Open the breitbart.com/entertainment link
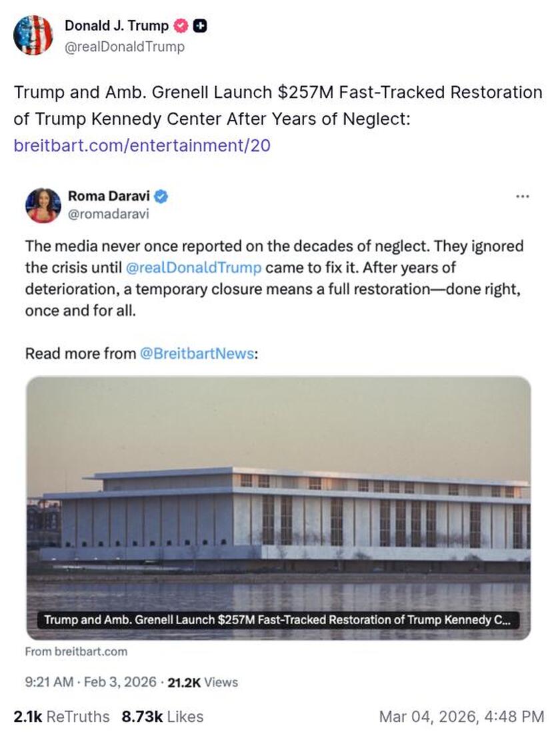560x744 pixels. [142, 145]
